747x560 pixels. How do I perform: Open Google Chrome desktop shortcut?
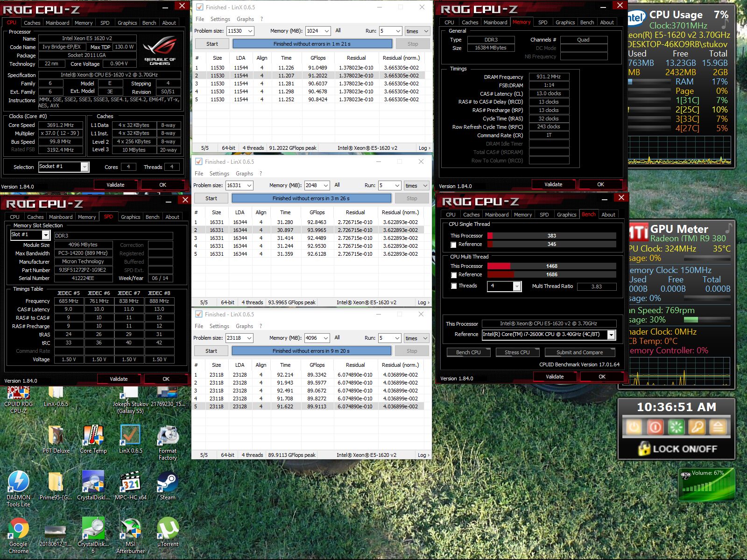(x=19, y=536)
